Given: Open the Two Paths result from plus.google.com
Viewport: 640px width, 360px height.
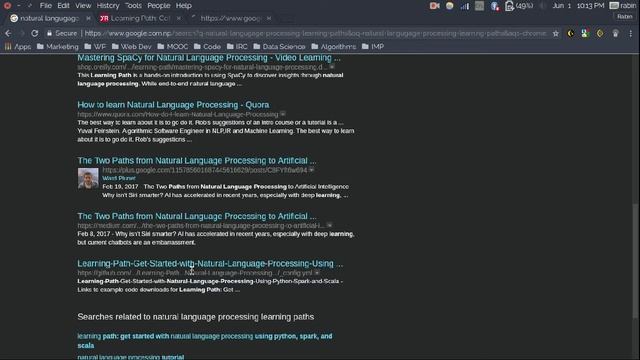Looking at the screenshot, I should point(197,160).
